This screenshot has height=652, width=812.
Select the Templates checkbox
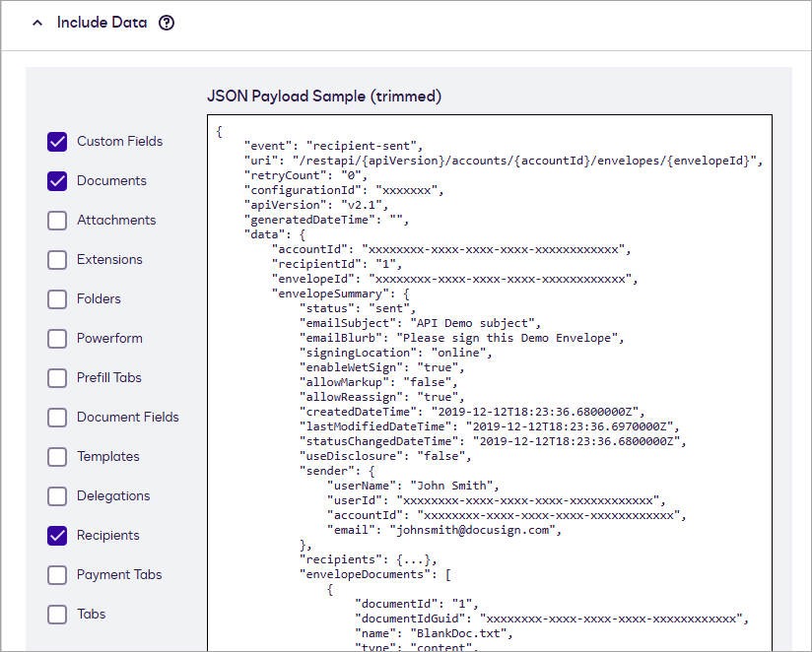pos(57,456)
